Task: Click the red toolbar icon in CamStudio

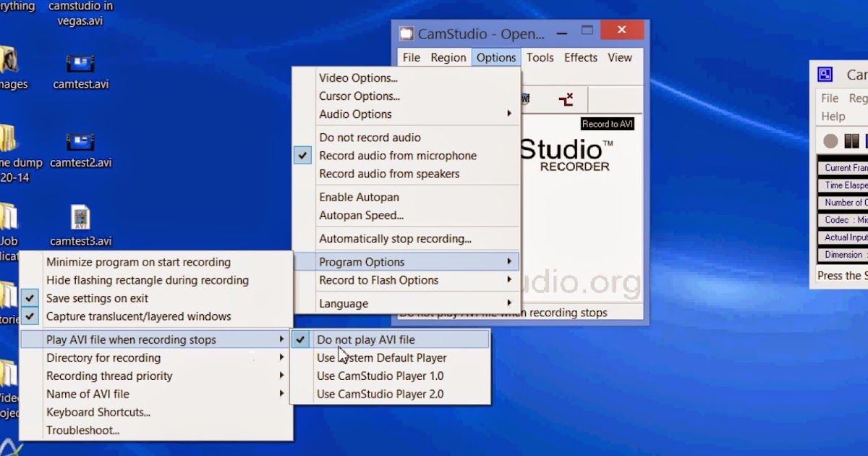Action: pyautogui.click(x=566, y=99)
